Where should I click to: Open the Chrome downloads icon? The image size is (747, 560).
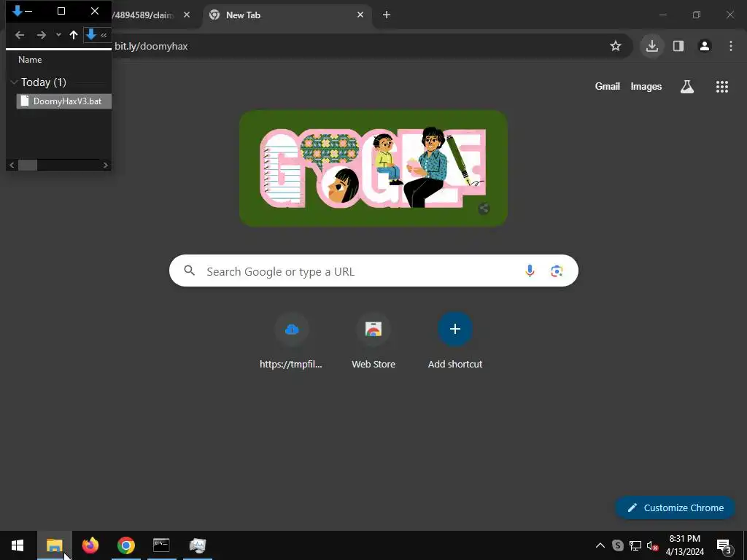coord(651,46)
